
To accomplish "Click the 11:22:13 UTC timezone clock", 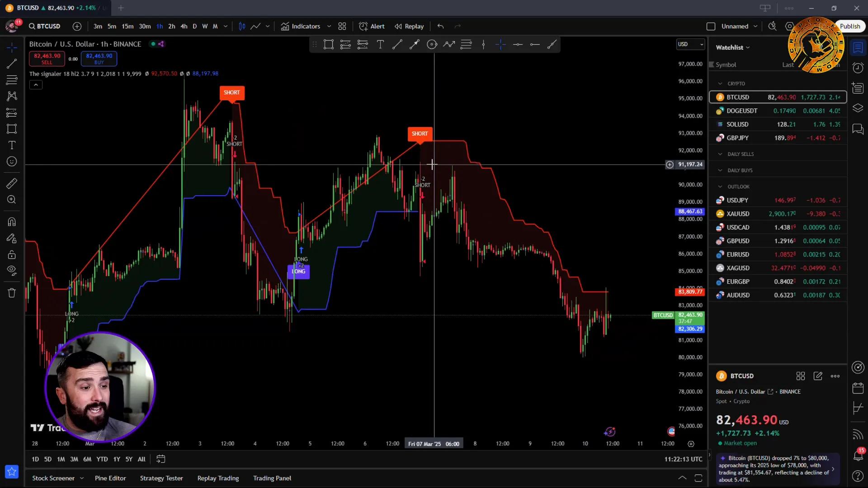I will tap(683, 459).
